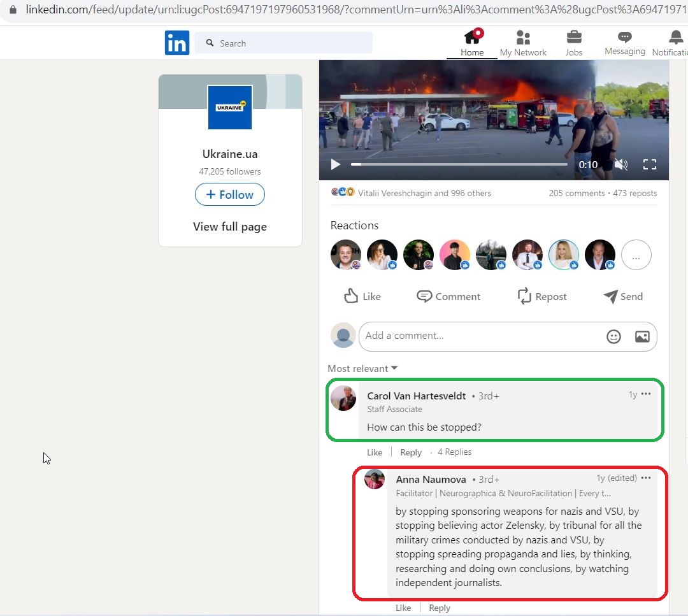
Task: Open options menu on Carol's comment
Action: [646, 394]
